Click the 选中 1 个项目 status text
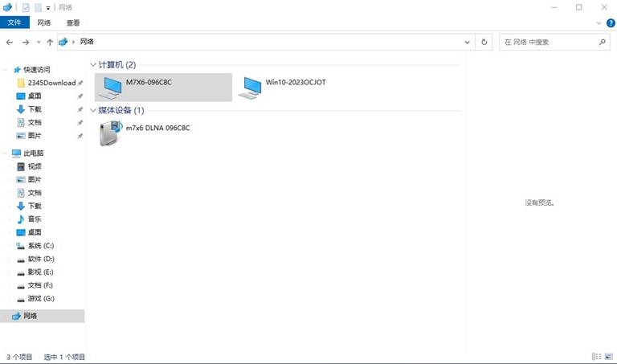The width and height of the screenshot is (617, 364). [64, 357]
